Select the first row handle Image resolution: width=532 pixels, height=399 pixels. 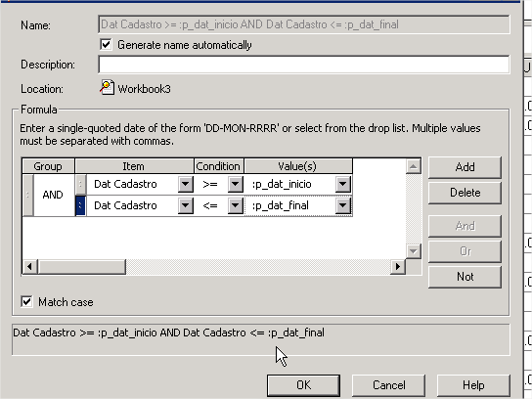pos(80,184)
